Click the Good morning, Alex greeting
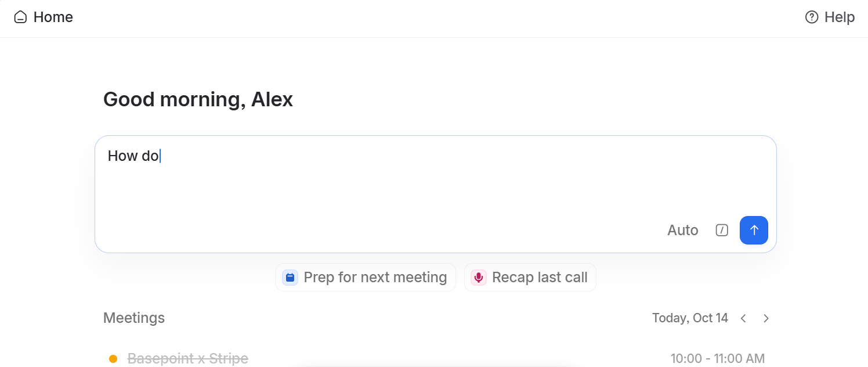 (198, 100)
